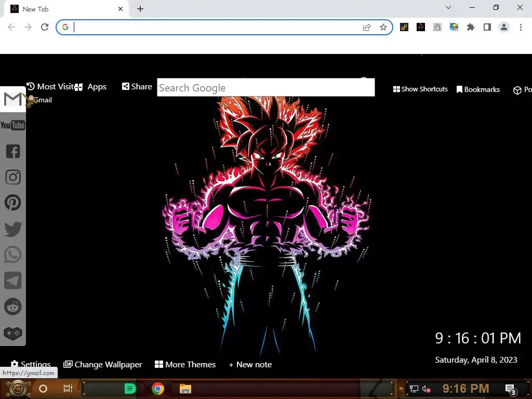Open Pinterest shortcut in sidebar
This screenshot has height=399, width=532.
13,203
